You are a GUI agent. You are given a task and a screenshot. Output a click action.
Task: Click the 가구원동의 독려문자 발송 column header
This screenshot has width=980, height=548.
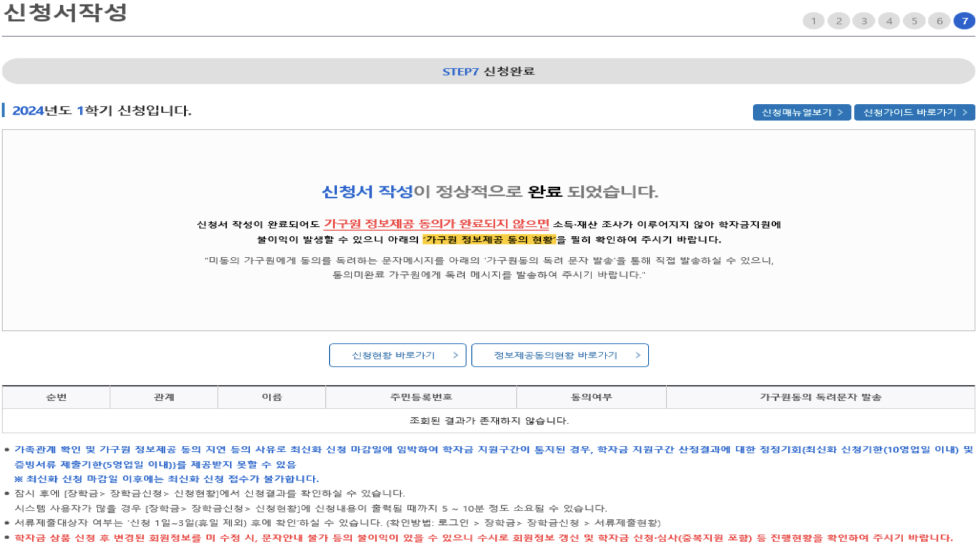pos(822,397)
